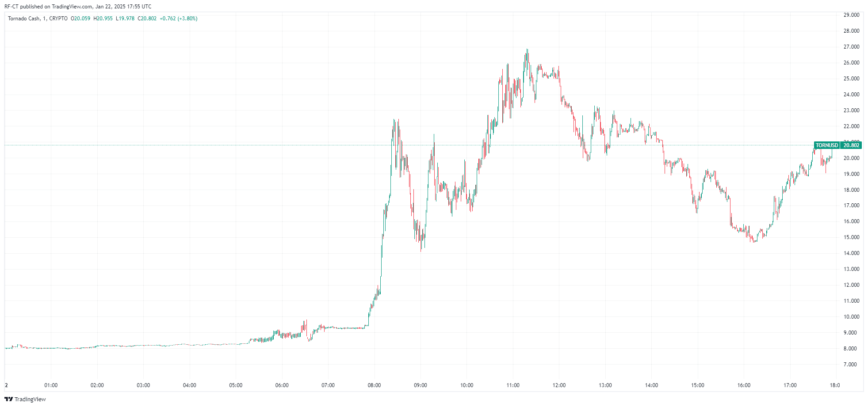Click the 08:00 time axis label
Image resolution: width=868 pixels, height=407 pixels.
375,385
